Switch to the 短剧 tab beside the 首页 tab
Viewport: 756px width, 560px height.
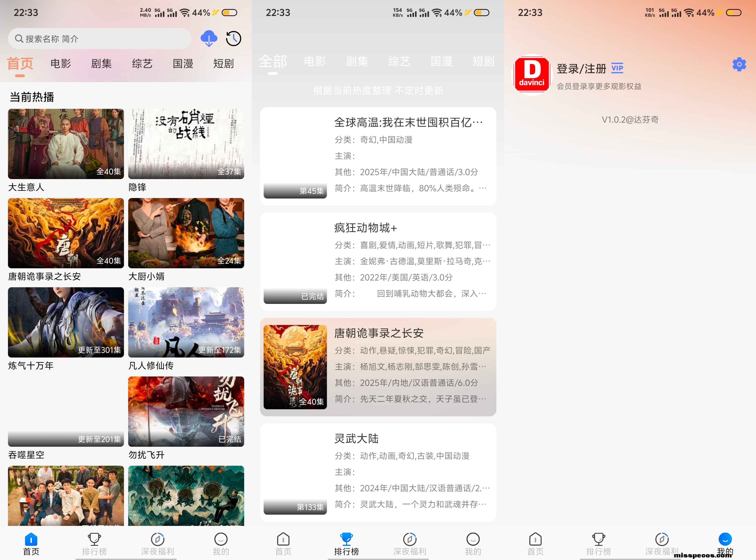(x=223, y=63)
